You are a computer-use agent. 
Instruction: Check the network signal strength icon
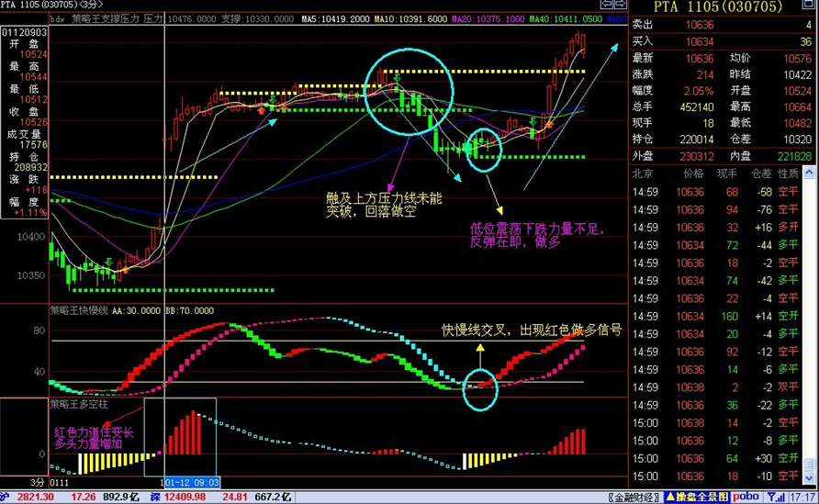[776, 497]
